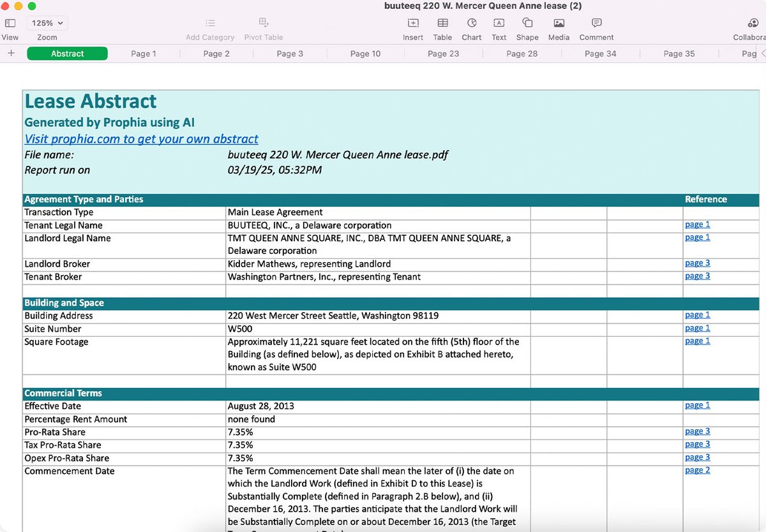Add a new sheet with plus button
Screen dimensions: 766x532
[x=11, y=54]
